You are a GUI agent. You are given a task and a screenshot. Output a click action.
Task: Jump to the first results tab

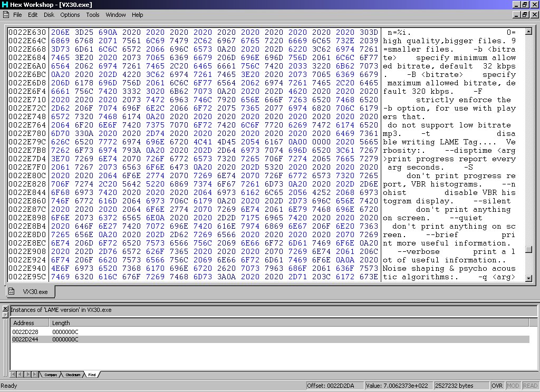13,375
